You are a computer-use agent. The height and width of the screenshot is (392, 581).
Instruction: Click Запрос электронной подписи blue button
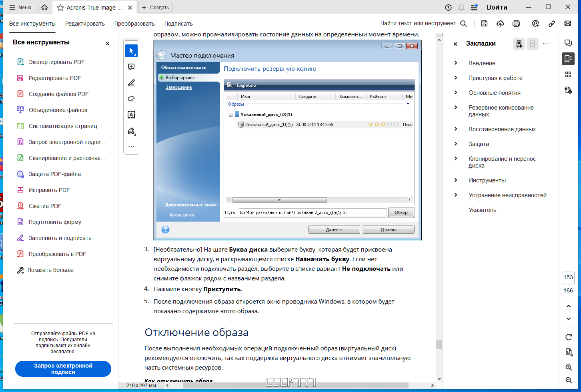[63, 369]
